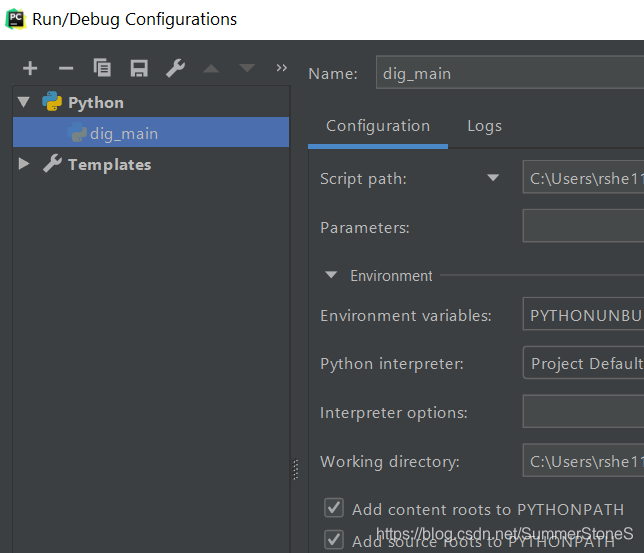The image size is (644, 553).
Task: Select the dig_main configuration
Action: pyautogui.click(x=124, y=133)
